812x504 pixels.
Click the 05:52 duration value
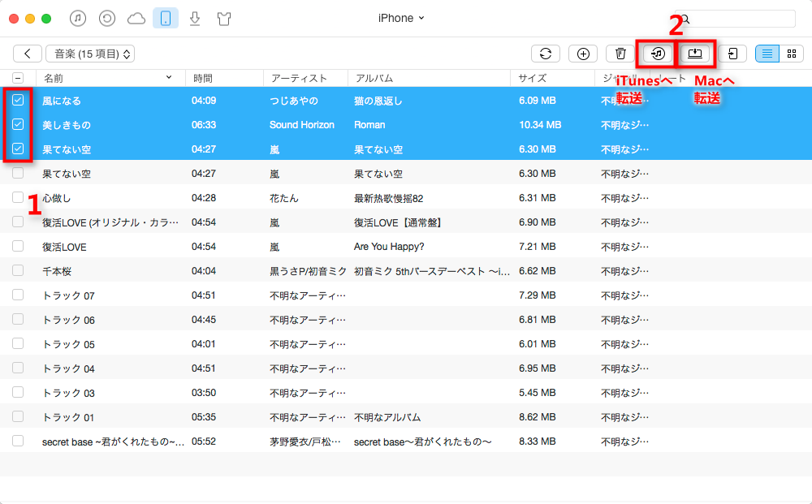click(x=204, y=442)
